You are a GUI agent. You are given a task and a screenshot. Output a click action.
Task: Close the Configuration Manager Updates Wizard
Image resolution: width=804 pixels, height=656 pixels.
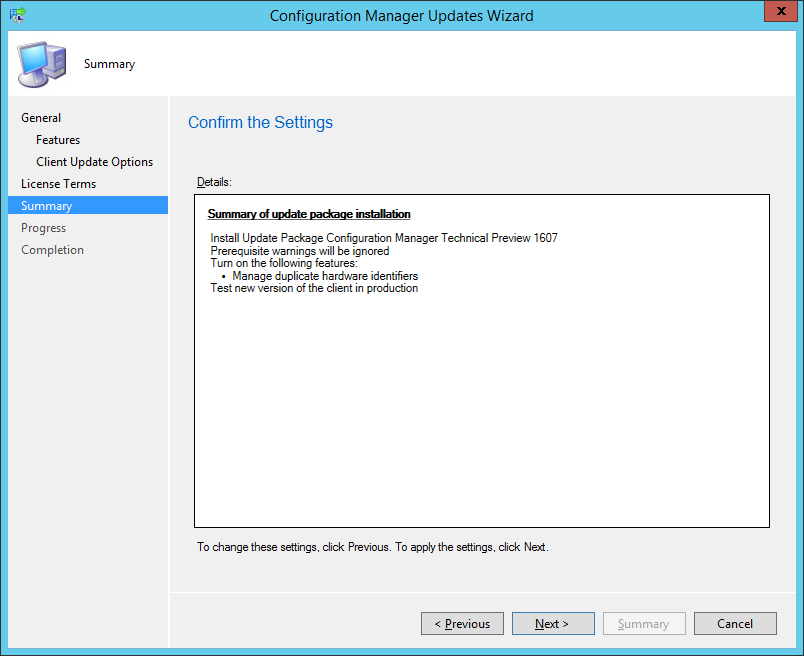[781, 11]
